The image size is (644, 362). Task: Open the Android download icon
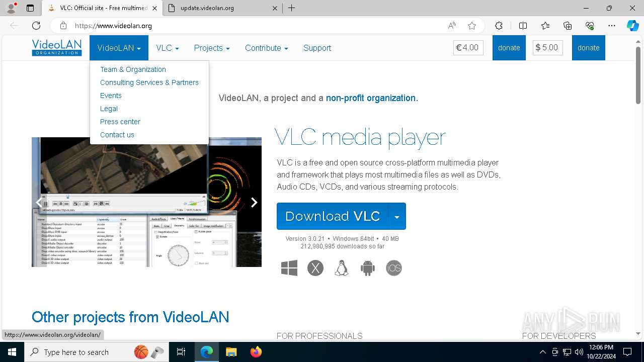pyautogui.click(x=368, y=268)
